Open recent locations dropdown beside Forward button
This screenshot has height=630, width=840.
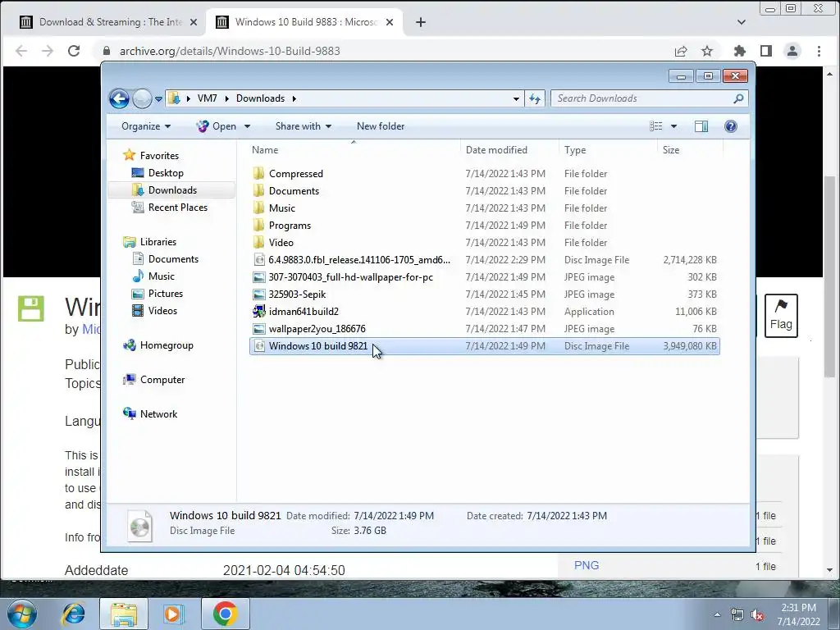[x=158, y=99]
